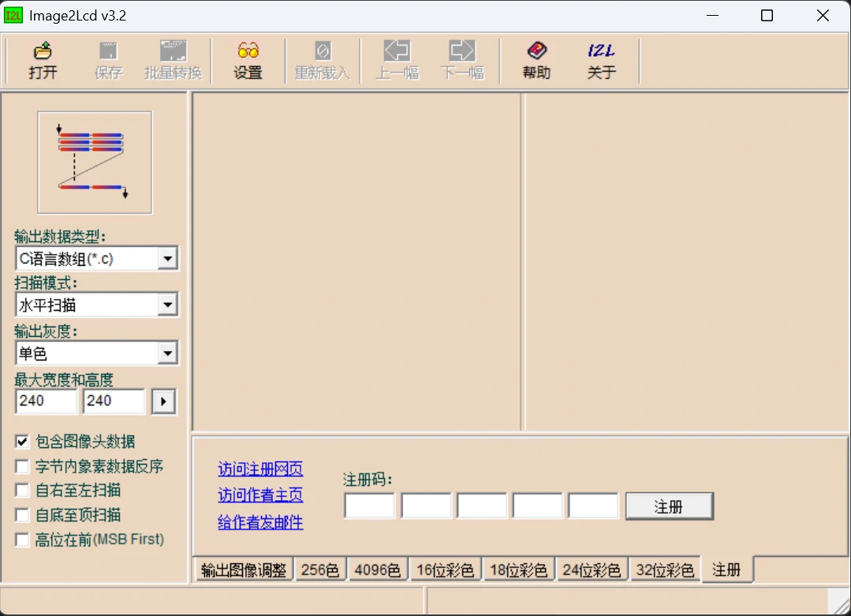Screen dimensions: 851x616
Task: Select the 输出图像调整 tab
Action: click(x=244, y=570)
